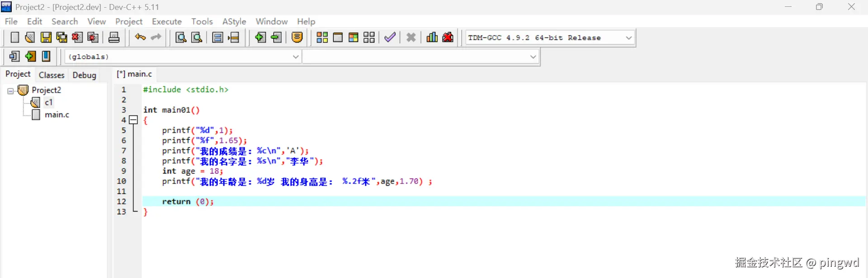Open the Replace tool
The height and width of the screenshot is (278, 868).
click(197, 38)
